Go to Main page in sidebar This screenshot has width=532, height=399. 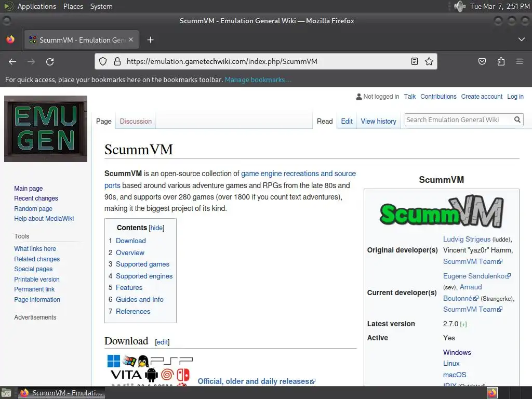coord(29,188)
